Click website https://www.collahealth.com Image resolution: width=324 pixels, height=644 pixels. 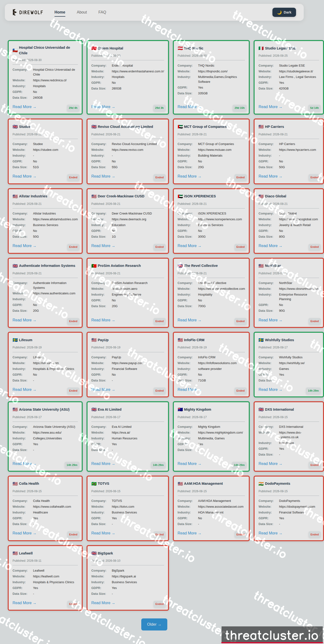tap(52, 506)
